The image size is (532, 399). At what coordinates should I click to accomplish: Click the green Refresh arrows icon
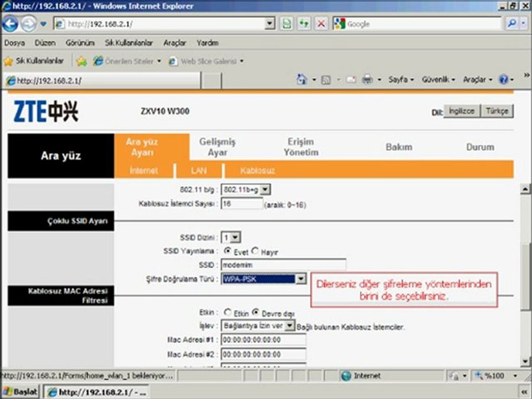click(x=304, y=24)
